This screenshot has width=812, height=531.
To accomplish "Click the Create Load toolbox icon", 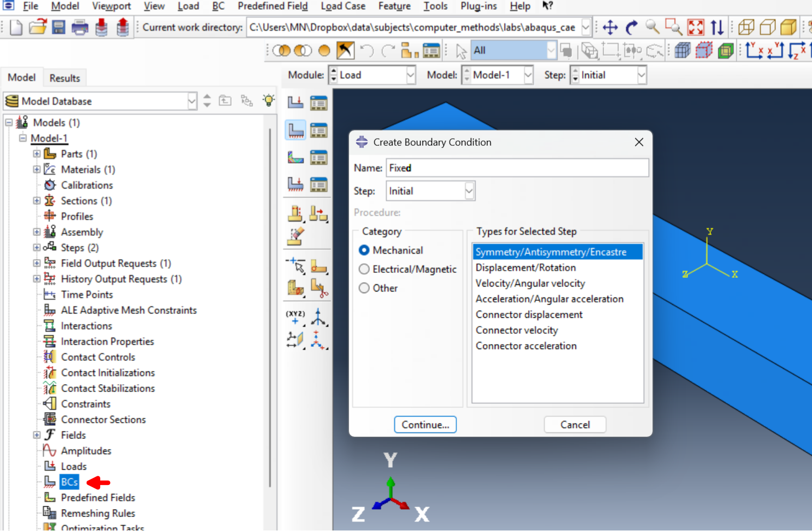I will click(296, 102).
